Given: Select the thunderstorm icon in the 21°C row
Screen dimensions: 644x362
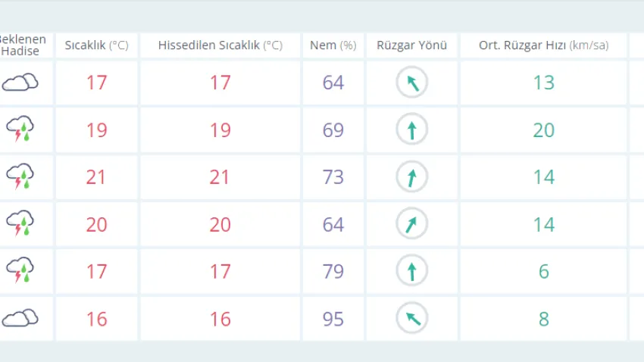Looking at the screenshot, I should point(20,177).
